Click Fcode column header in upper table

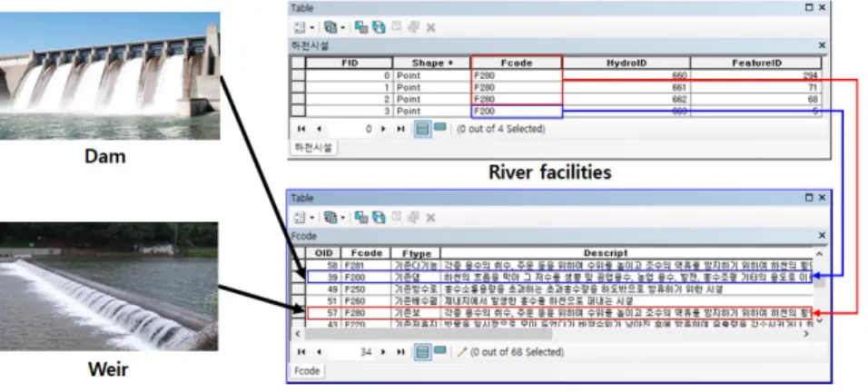(517, 63)
